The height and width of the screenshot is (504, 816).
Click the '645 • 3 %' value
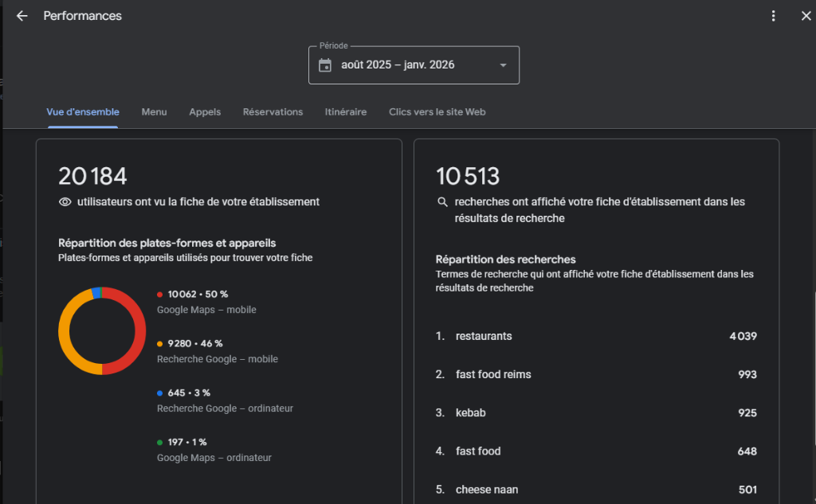(189, 393)
